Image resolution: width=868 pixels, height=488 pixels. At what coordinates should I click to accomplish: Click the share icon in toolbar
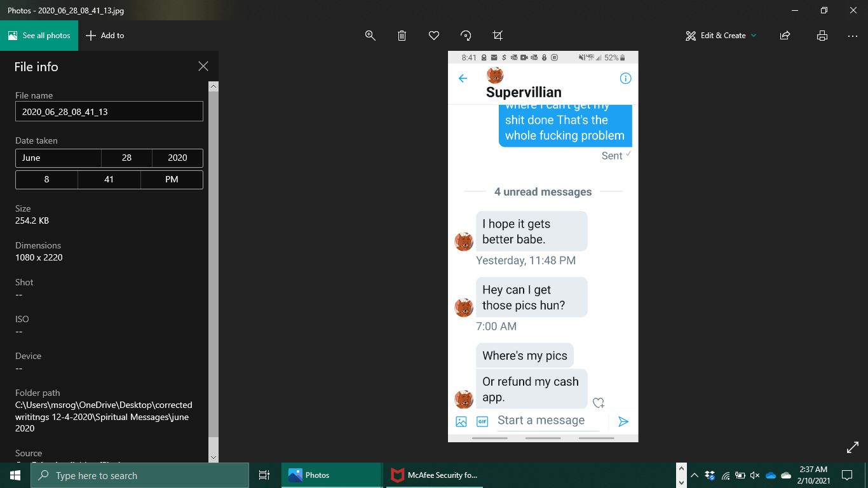tap(785, 36)
